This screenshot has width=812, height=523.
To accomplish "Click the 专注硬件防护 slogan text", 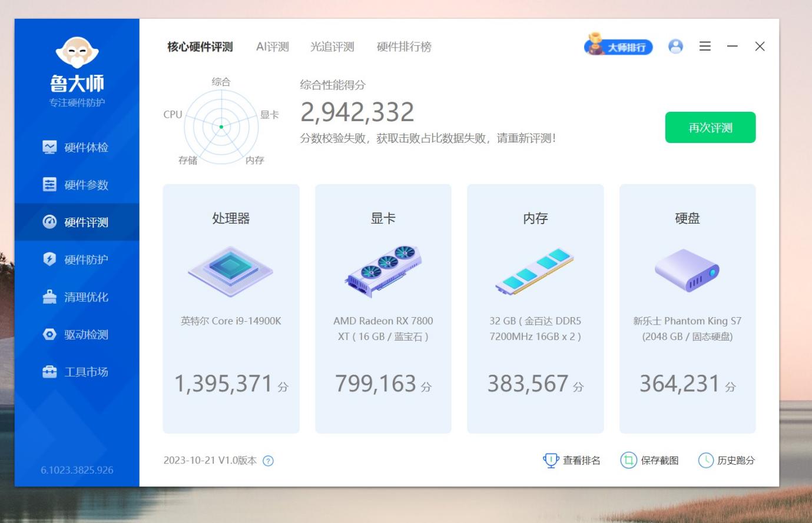I will pyautogui.click(x=77, y=103).
